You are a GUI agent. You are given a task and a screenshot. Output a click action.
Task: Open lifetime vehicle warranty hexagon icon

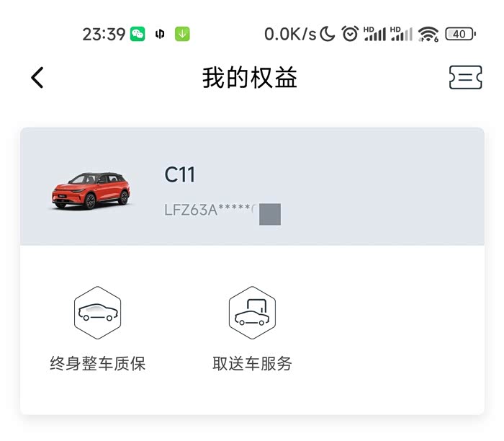(x=98, y=313)
